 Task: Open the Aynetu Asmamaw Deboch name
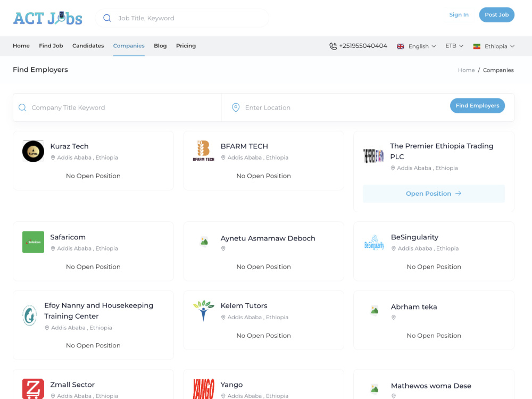(x=268, y=238)
